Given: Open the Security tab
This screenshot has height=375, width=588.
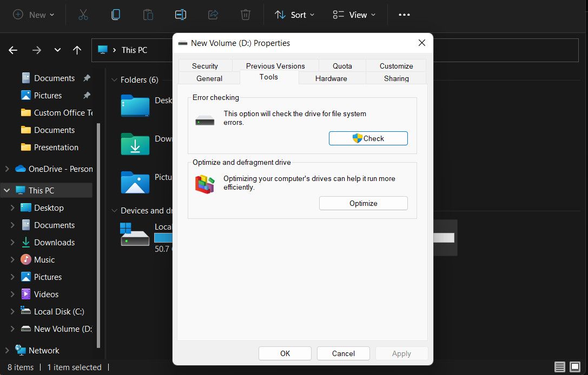Looking at the screenshot, I should 205,66.
